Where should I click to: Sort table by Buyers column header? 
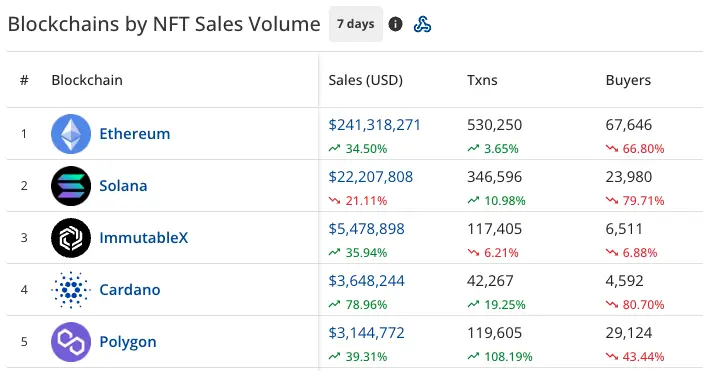(x=628, y=80)
